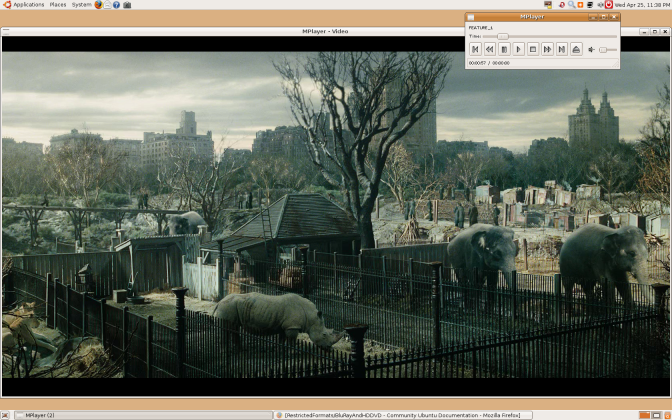Launch Firefox from the top panel

[99, 5]
